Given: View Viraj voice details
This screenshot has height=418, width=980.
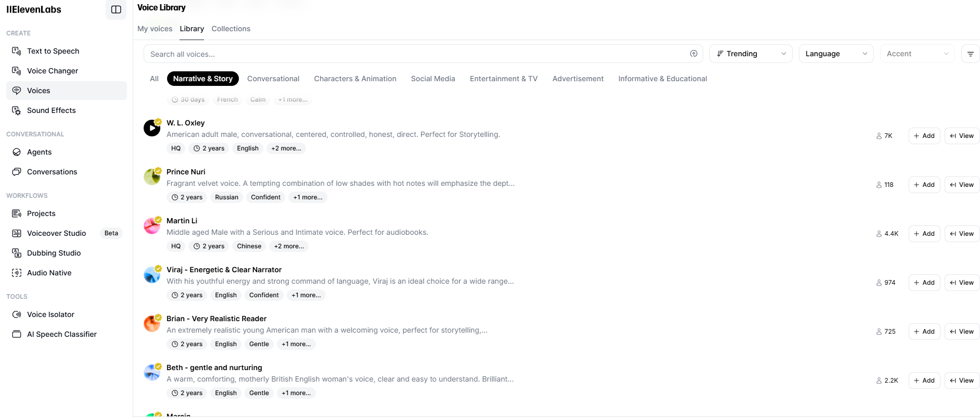Looking at the screenshot, I should pos(962,283).
